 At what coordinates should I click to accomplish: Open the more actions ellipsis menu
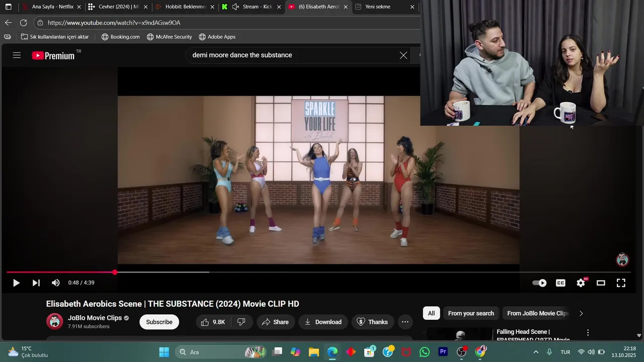click(405, 322)
